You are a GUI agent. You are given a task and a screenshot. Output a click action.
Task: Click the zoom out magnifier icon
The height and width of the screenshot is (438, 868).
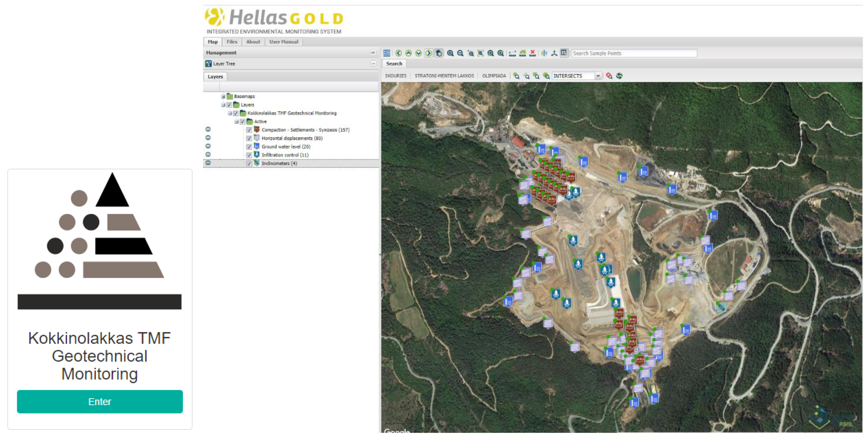pos(460,53)
